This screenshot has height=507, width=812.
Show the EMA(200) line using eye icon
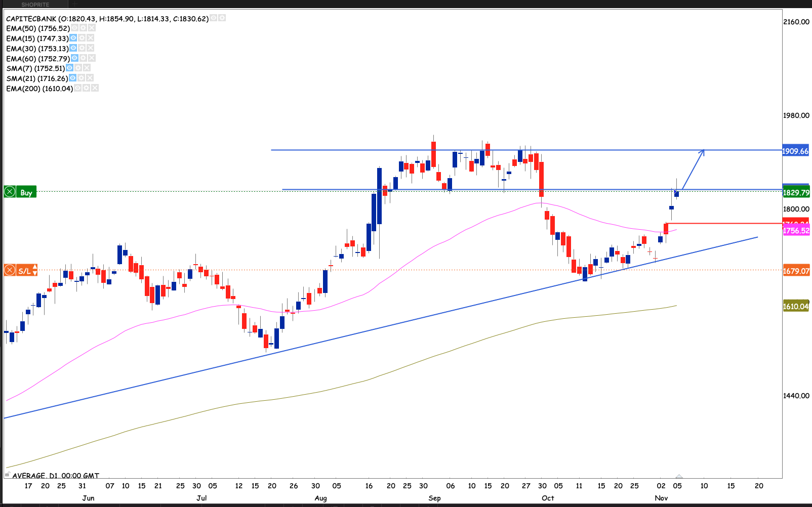78,88
